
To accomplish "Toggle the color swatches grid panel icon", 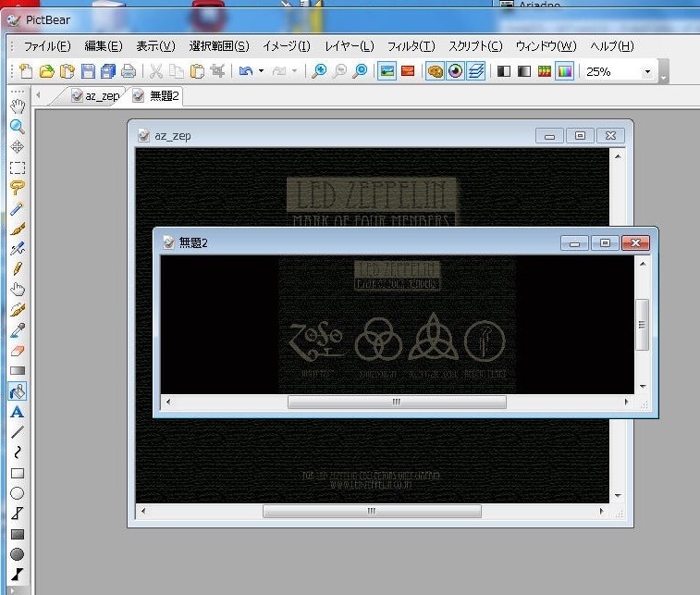I will coord(545,71).
